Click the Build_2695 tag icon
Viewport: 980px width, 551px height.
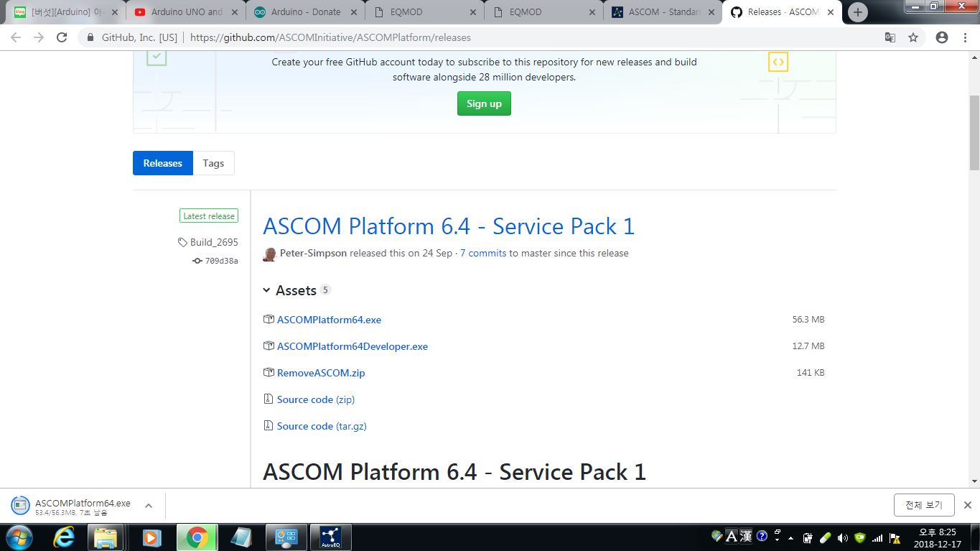(183, 242)
